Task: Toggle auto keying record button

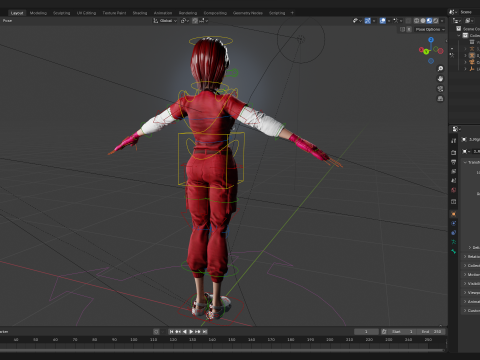Action: pos(156,332)
